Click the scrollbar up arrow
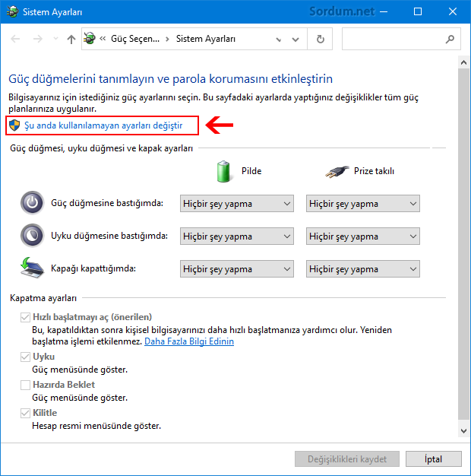The width and height of the screenshot is (471, 476). click(x=463, y=62)
